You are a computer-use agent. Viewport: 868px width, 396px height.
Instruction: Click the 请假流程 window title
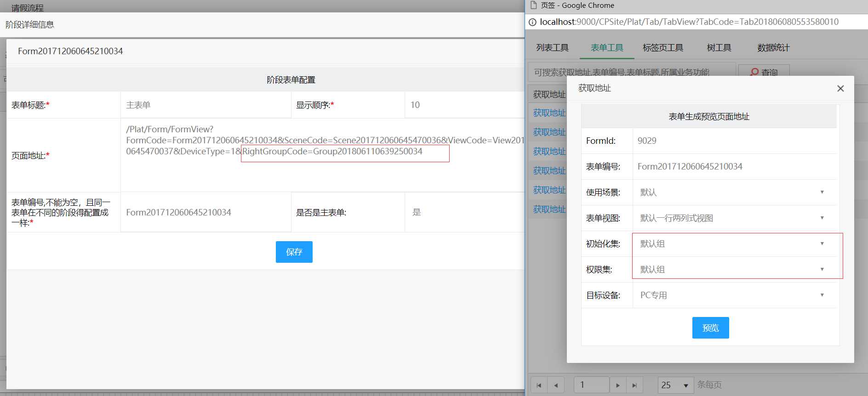click(28, 8)
